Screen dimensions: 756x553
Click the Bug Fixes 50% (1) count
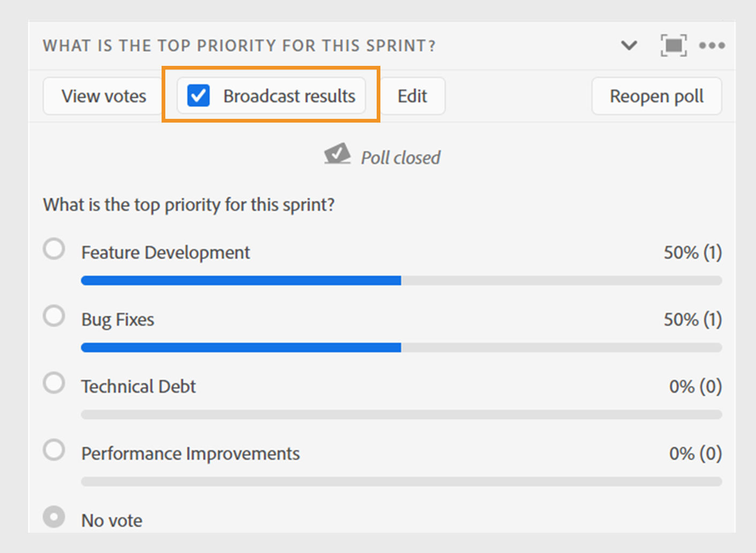[692, 320]
